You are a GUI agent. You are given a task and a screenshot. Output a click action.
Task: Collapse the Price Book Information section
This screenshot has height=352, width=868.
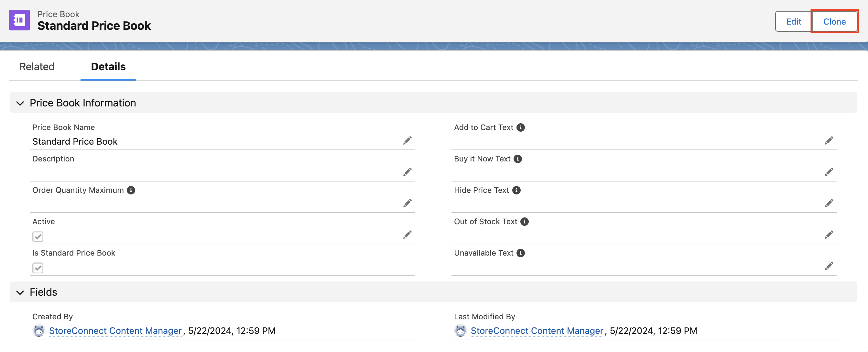pyautogui.click(x=20, y=103)
